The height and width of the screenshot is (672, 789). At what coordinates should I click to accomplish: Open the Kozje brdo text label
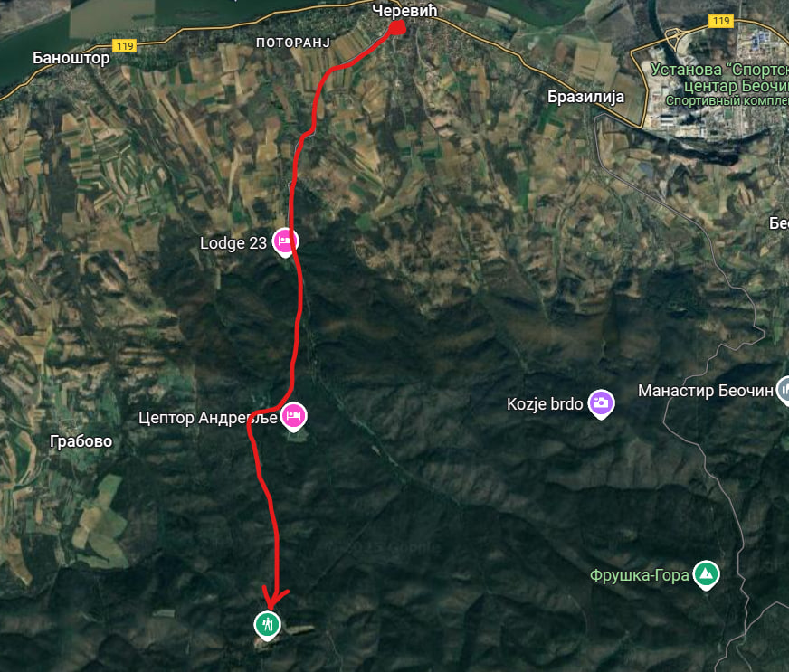[545, 404]
